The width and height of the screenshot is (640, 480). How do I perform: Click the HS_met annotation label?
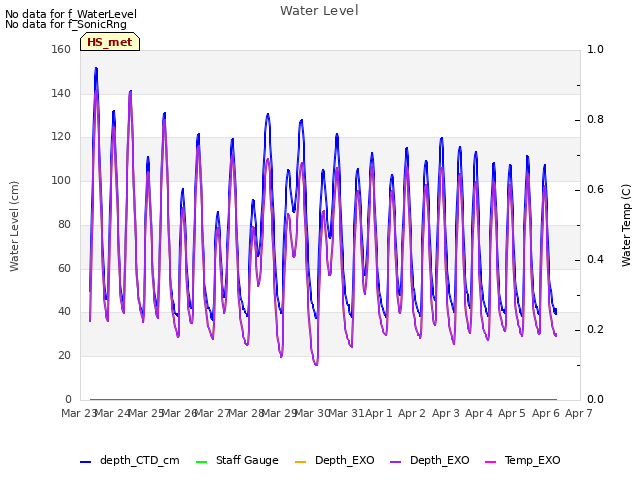tap(110, 42)
